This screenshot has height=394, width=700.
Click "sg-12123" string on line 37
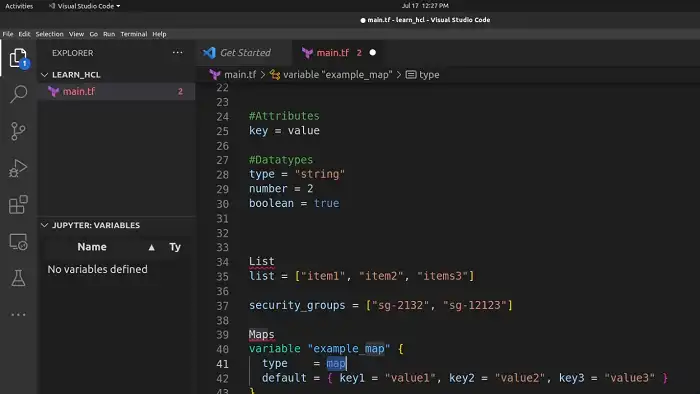475,306
